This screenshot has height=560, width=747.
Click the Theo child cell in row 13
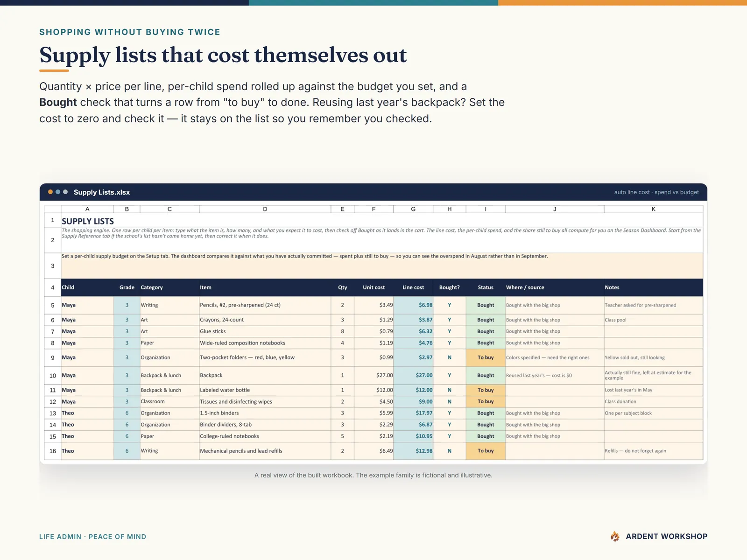click(87, 413)
